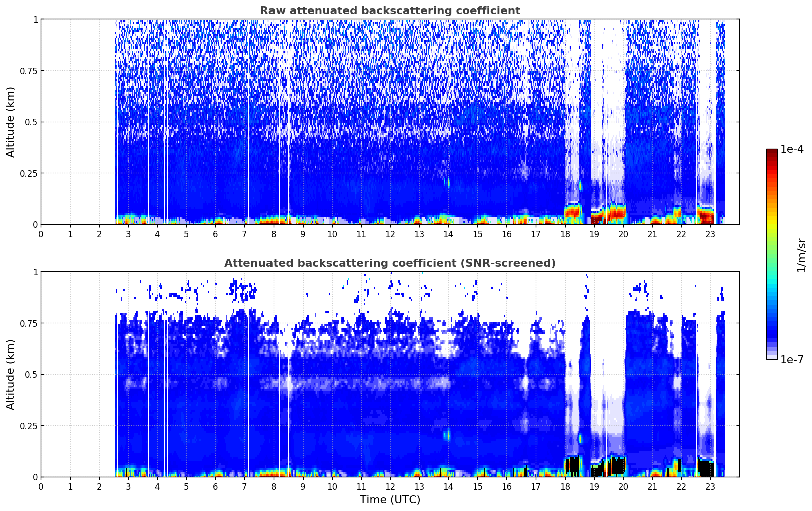
Task: Click the bottom plot's "Altitude (km)" label
Action: pyautogui.click(x=11, y=374)
